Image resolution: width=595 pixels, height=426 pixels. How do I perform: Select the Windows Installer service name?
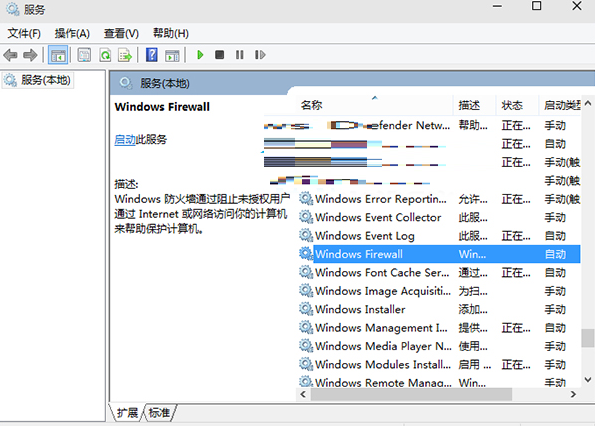360,310
